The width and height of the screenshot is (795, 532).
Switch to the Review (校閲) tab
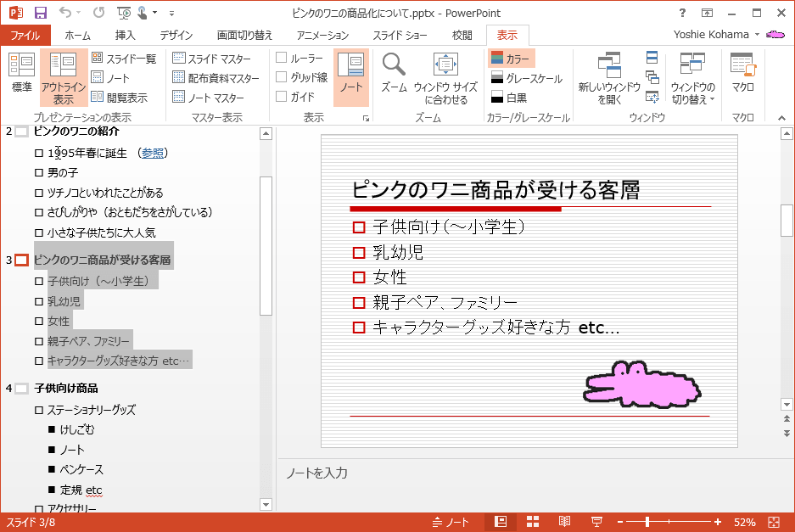coord(462,35)
